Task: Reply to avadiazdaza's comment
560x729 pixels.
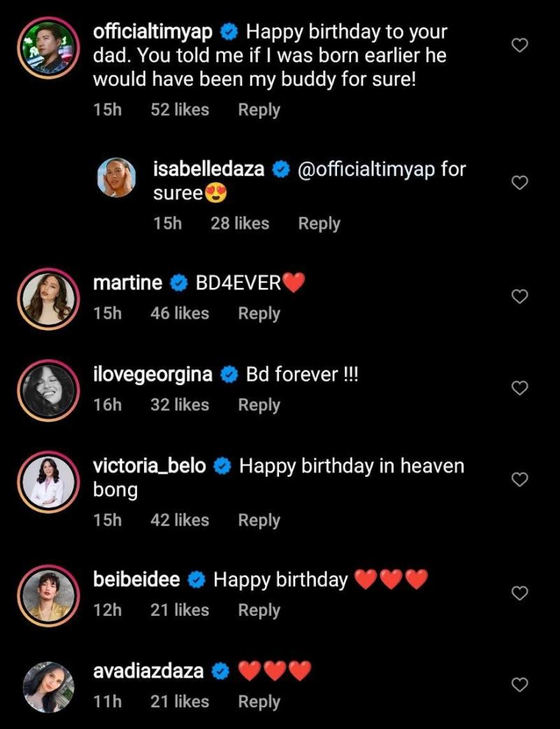Action: [259, 702]
